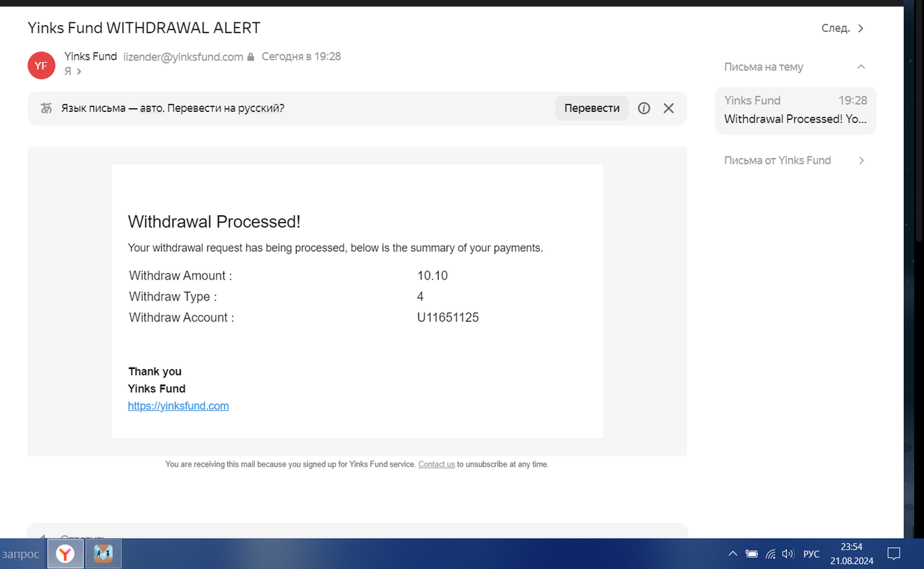Show hidden tray icons
Screen dimensions: 924x569
point(733,554)
